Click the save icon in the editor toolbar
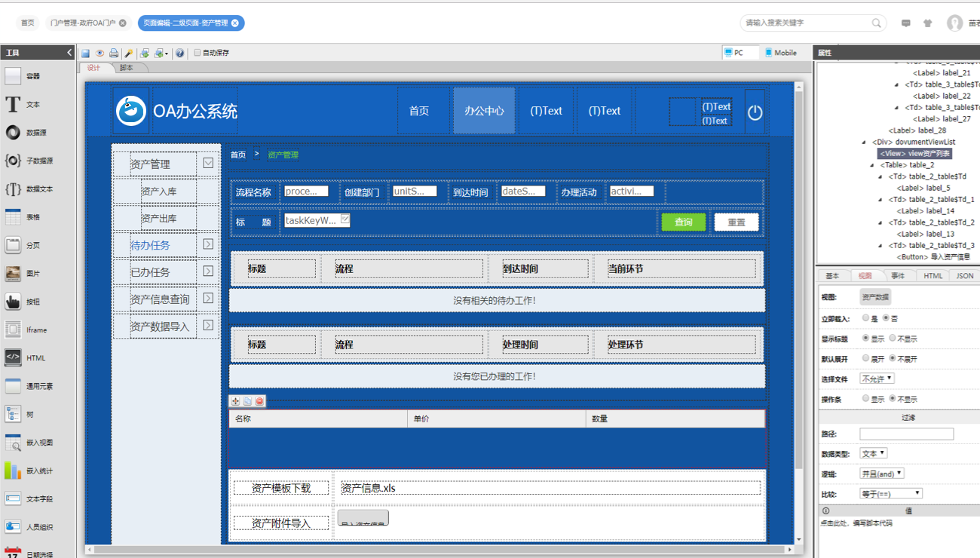980x558 pixels. coord(86,54)
